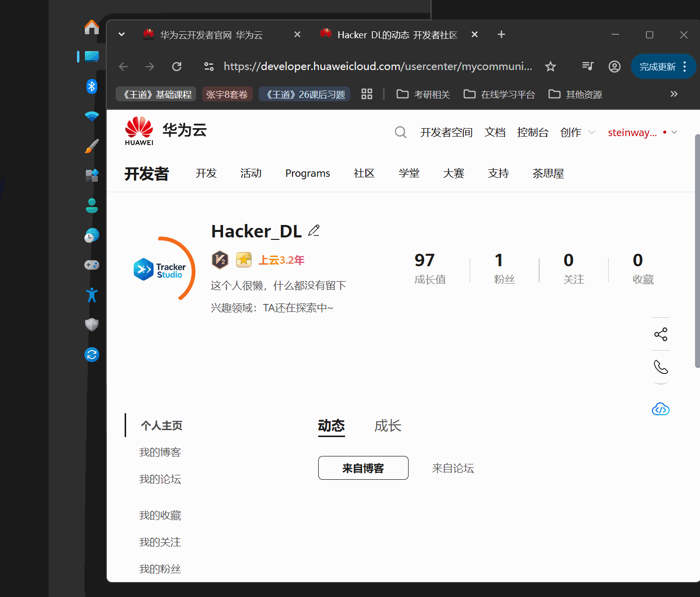
Task: Select the Wi-Fi network icon in sidebar
Action: click(x=92, y=116)
